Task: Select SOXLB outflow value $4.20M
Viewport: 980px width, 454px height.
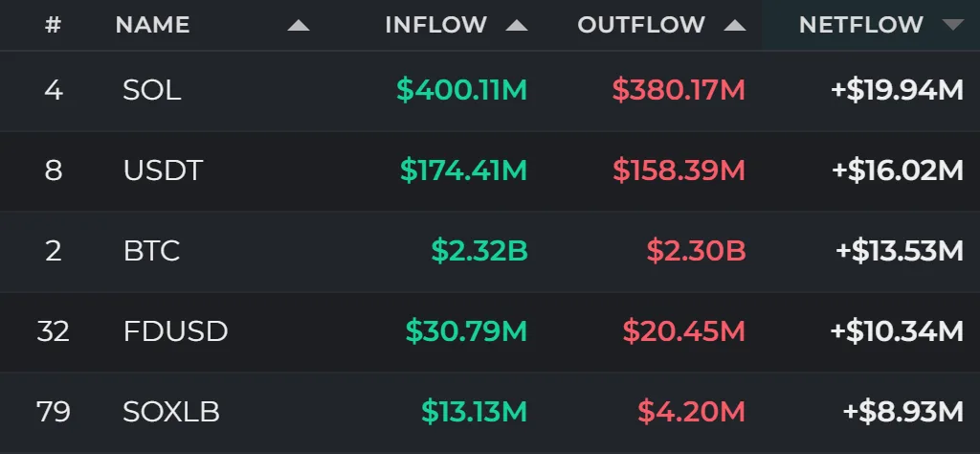Action: pos(692,412)
